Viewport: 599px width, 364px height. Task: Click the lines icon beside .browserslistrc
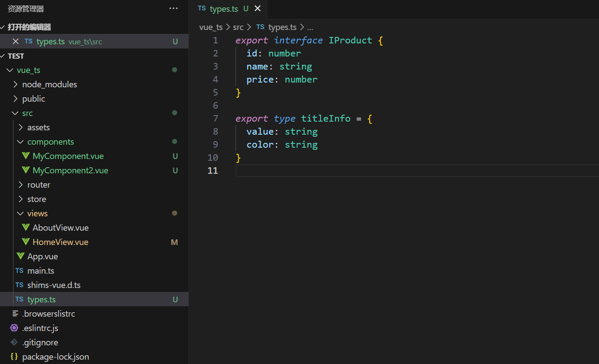click(15, 314)
